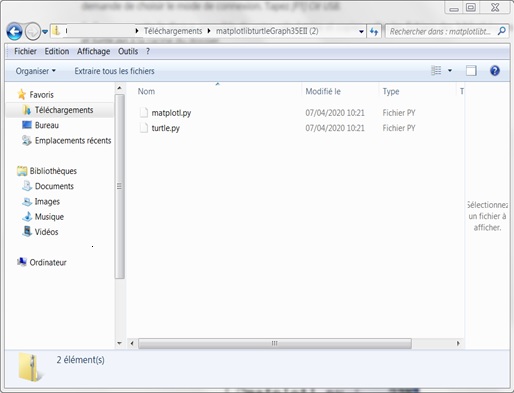Click the horizontal scrollbar thumb
The image size is (514, 393).
(275, 343)
